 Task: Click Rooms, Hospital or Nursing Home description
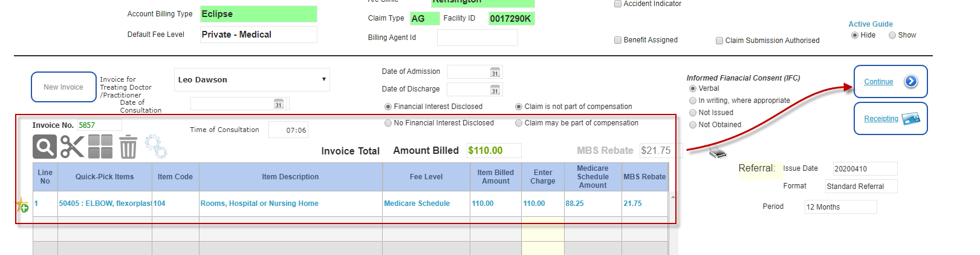[x=259, y=204]
